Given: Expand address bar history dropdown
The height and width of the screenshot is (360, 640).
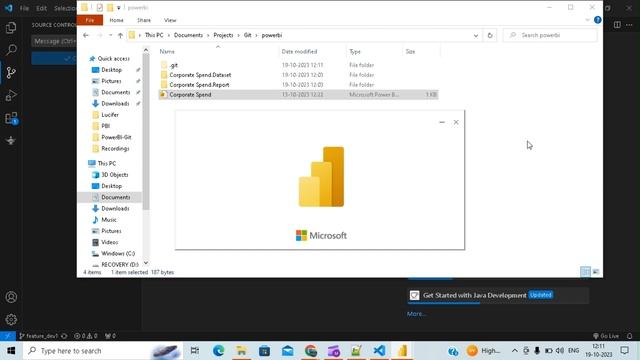Looking at the screenshot, I should [x=476, y=36].
